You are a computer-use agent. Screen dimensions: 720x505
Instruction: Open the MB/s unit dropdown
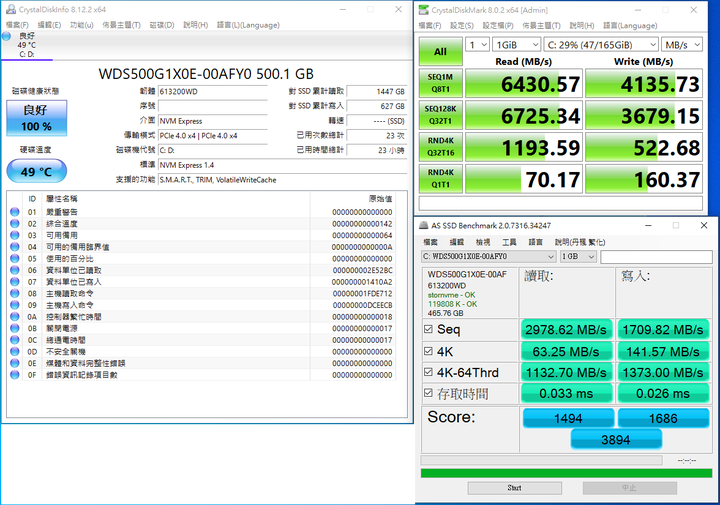pos(682,45)
